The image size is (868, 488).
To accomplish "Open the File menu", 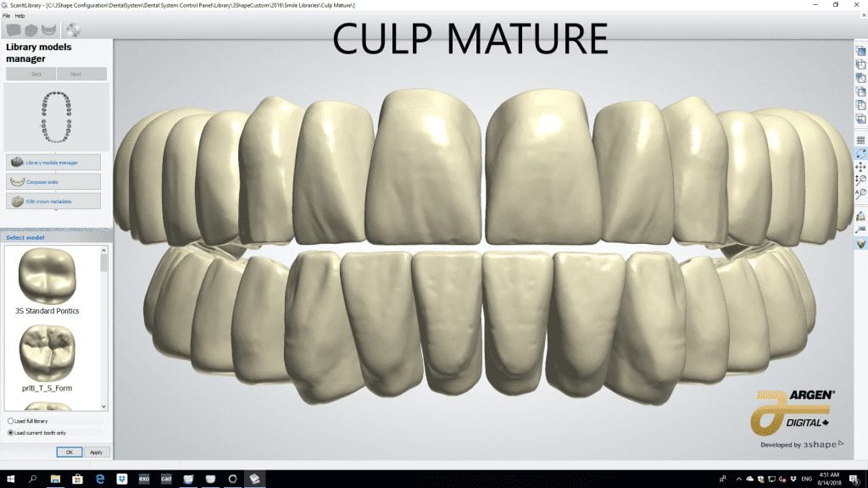I will point(7,15).
